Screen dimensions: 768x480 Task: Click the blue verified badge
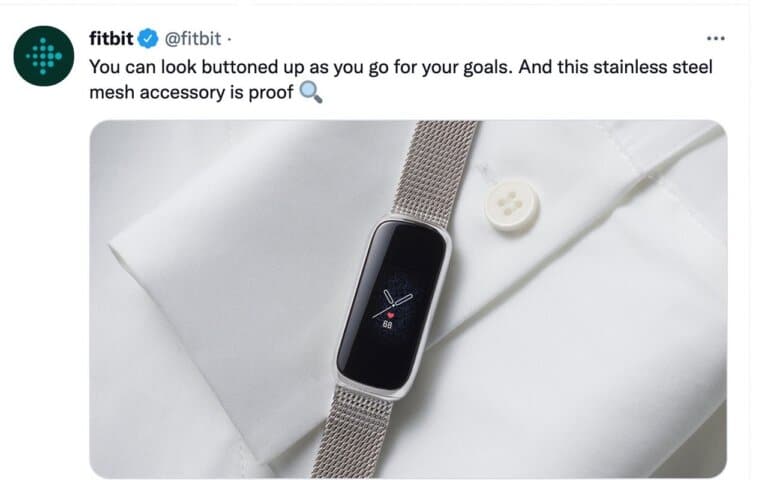(148, 38)
